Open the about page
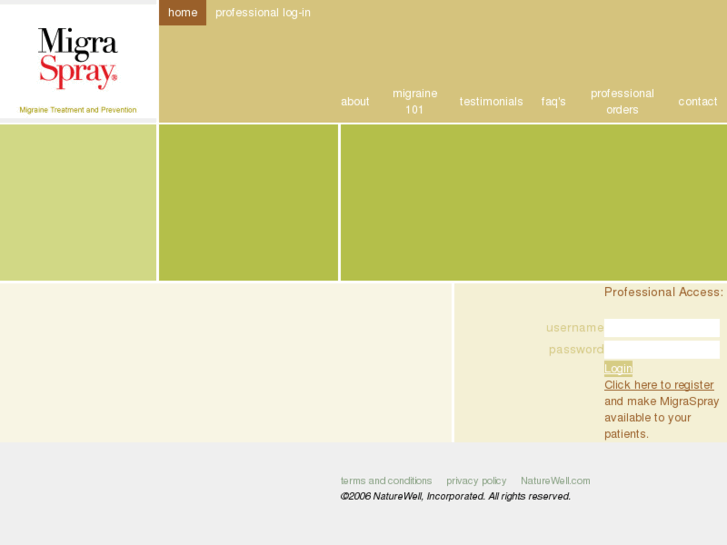This screenshot has width=727, height=545. [x=355, y=102]
